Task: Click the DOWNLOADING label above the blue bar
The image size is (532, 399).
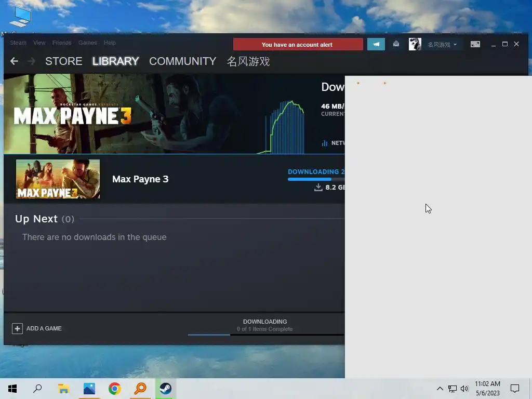Action: coord(316,172)
